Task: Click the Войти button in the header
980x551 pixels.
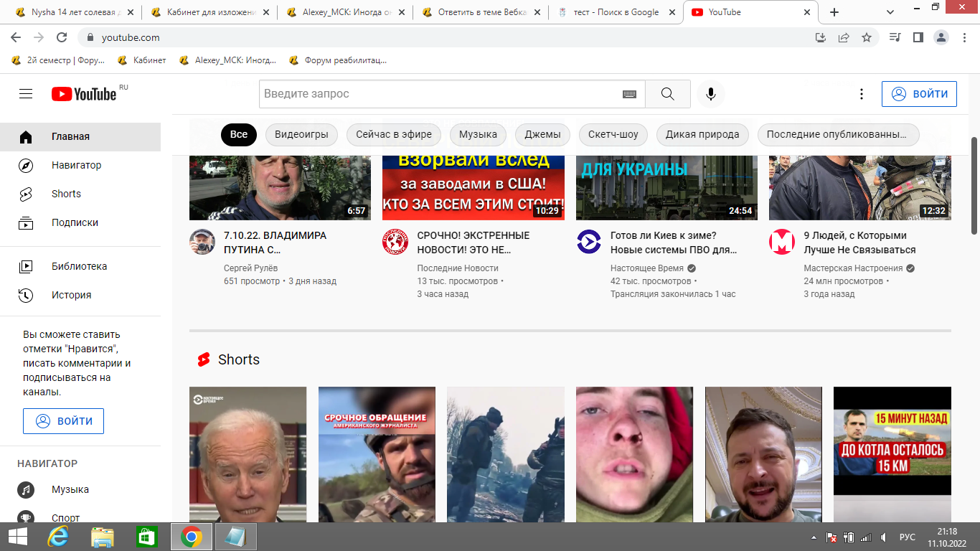Action: coord(919,94)
